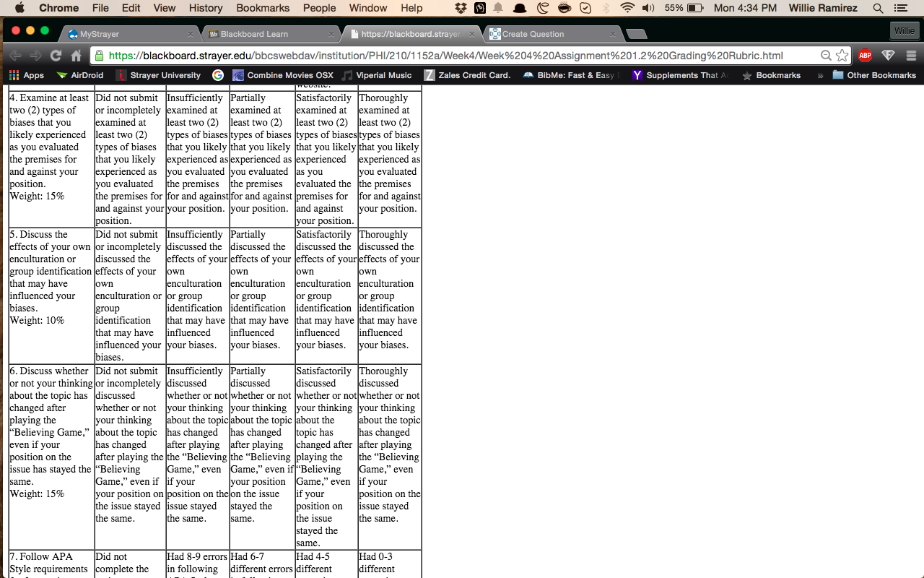The width and height of the screenshot is (924, 578).
Task: Open the notification bell menu bar icon
Action: point(499,8)
